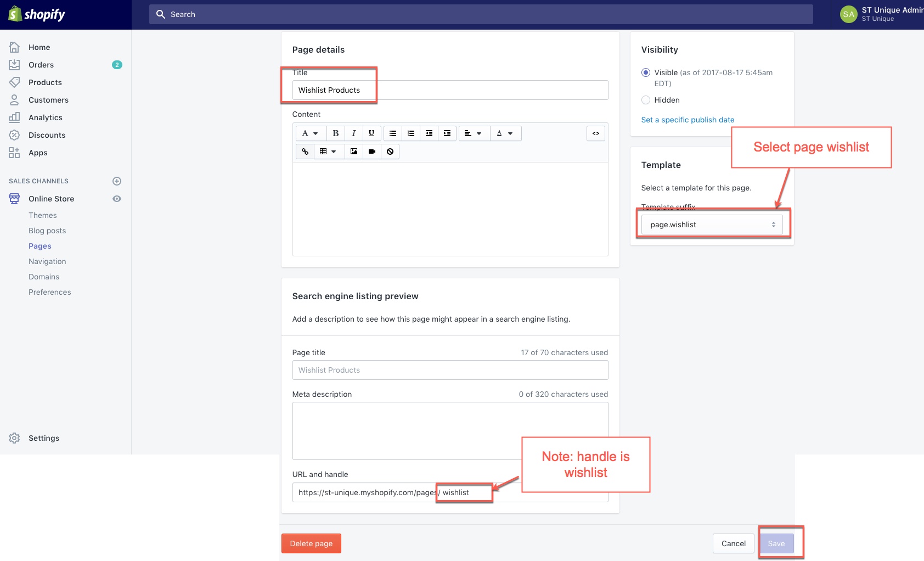The width and height of the screenshot is (924, 561).
Task: Open the insert table dropdown
Action: [329, 152]
